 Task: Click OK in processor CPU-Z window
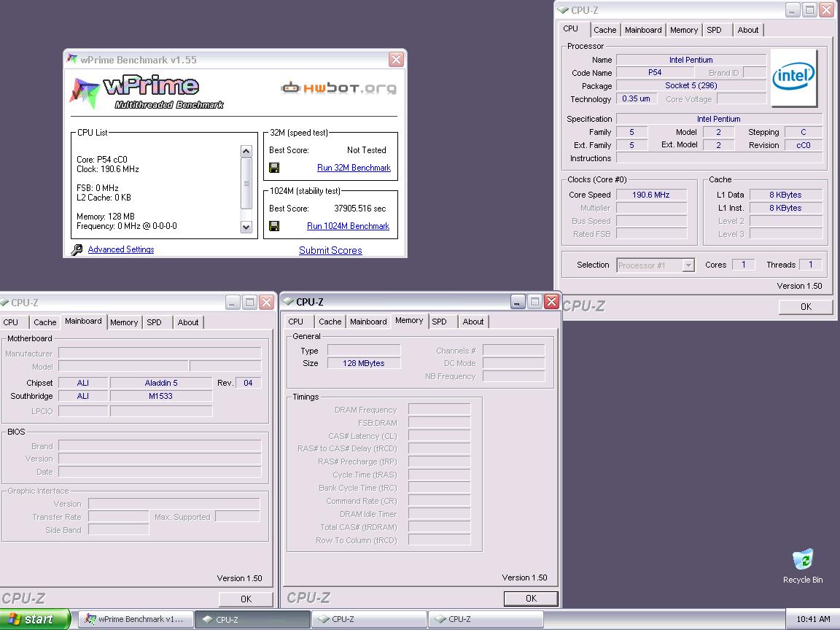pyautogui.click(x=806, y=307)
